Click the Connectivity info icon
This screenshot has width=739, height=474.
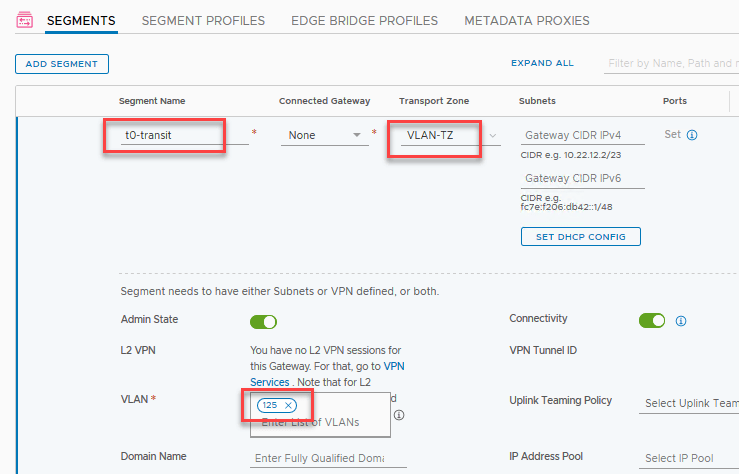pos(681,321)
